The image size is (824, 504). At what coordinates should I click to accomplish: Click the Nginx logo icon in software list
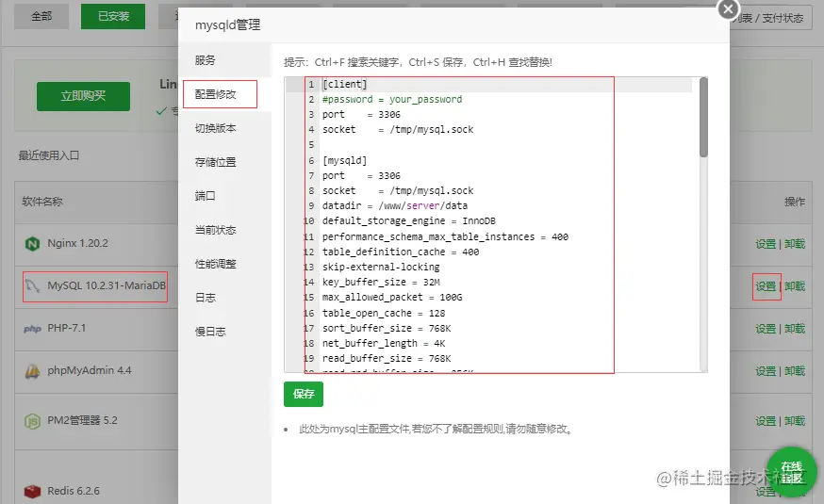coord(33,244)
